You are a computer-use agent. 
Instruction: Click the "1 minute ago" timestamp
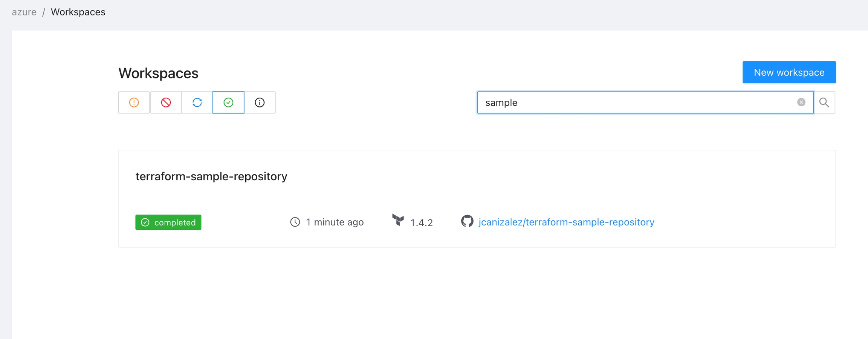click(335, 222)
